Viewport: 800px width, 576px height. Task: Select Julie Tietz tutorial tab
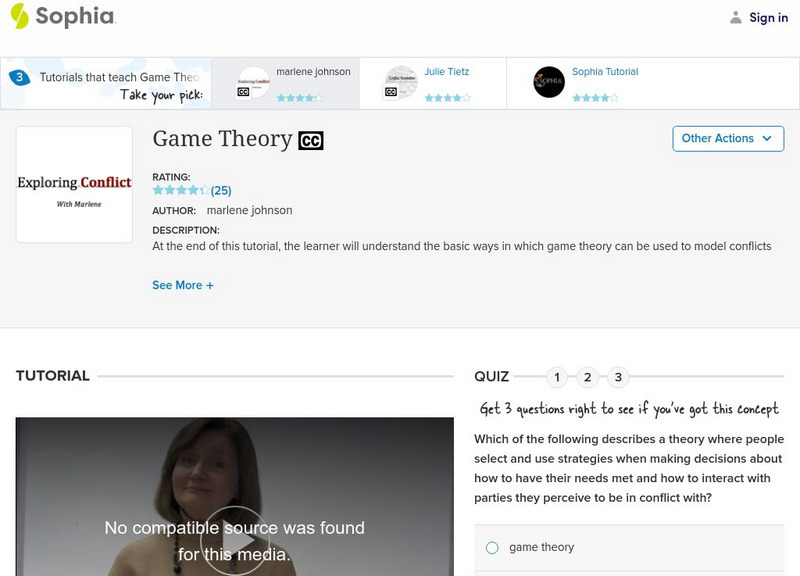pyautogui.click(x=433, y=83)
